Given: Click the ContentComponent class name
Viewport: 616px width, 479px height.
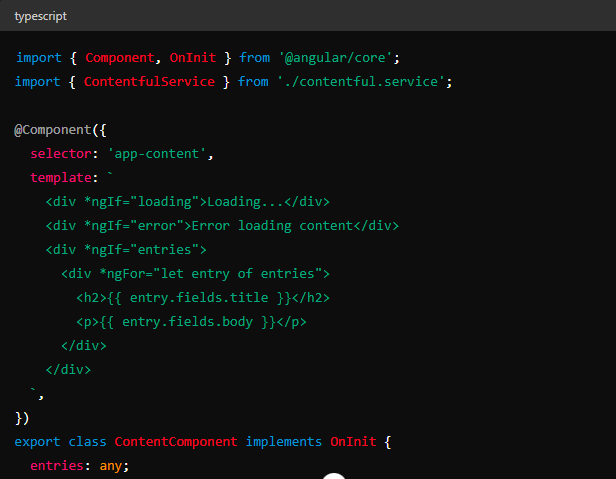Looking at the screenshot, I should [x=176, y=441].
